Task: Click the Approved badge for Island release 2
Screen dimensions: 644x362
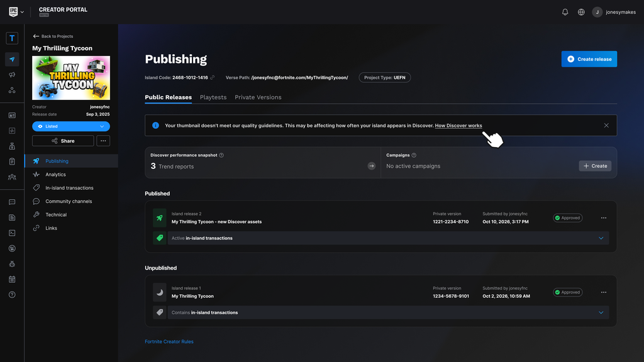Action: [x=568, y=218]
